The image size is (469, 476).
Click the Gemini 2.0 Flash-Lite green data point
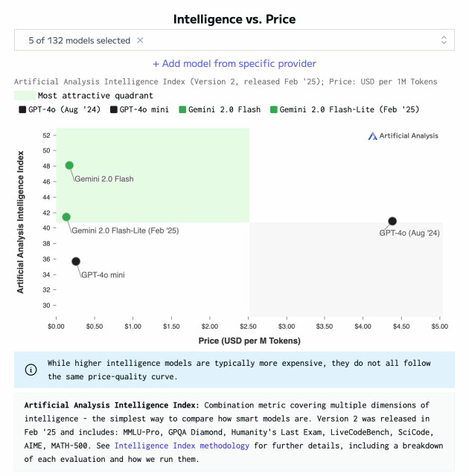[x=66, y=216]
